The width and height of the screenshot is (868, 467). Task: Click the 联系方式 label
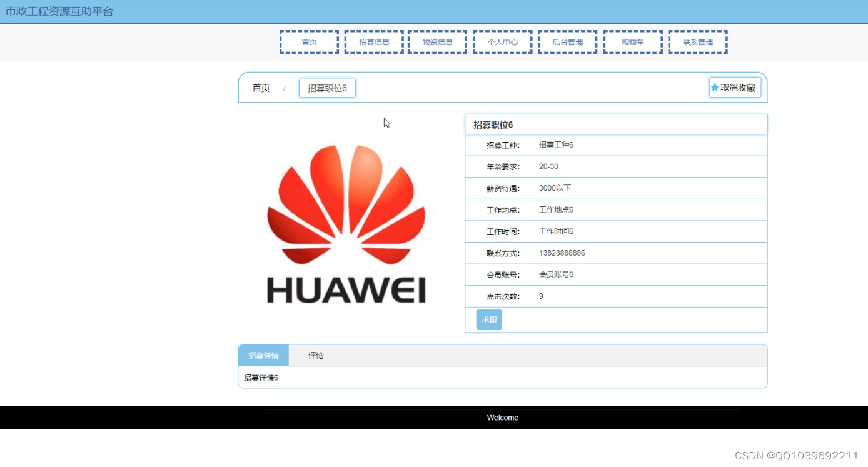503,253
